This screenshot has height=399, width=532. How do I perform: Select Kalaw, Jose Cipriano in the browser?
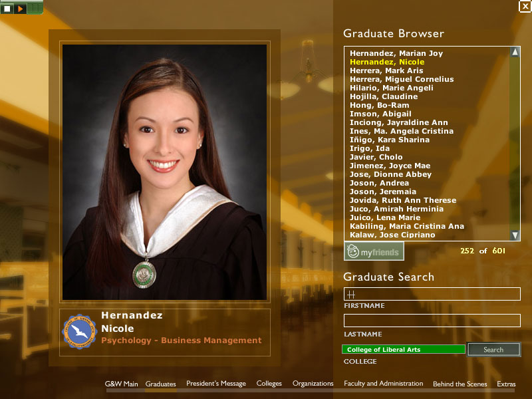(392, 235)
